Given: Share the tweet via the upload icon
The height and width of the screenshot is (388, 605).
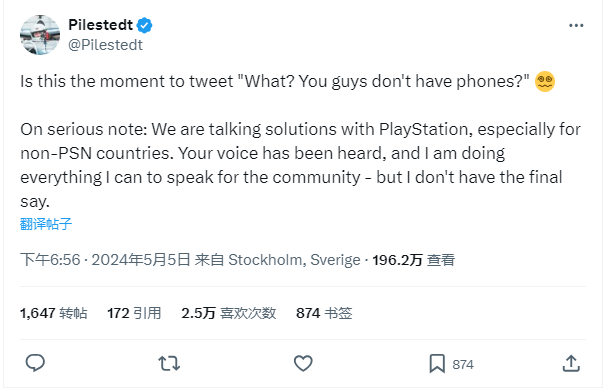Looking at the screenshot, I should pos(571,363).
